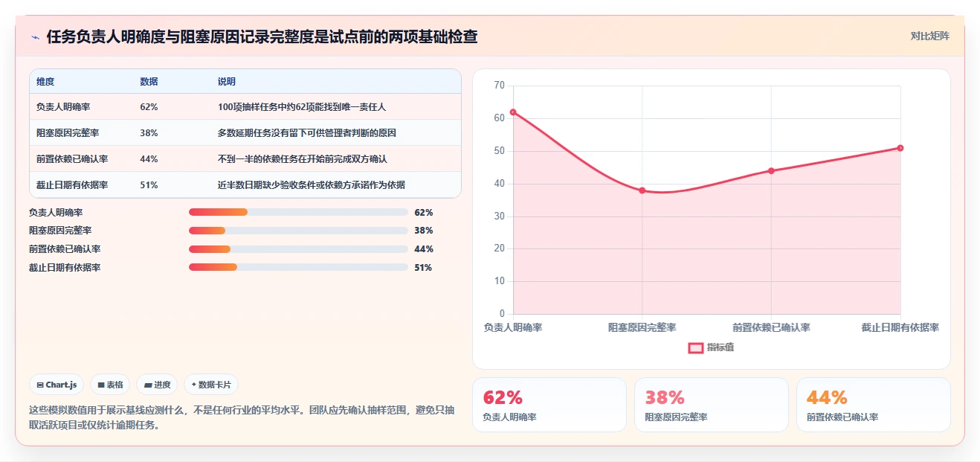Click the 62% label right of the progress bar
This screenshot has height=462, width=980.
[424, 212]
